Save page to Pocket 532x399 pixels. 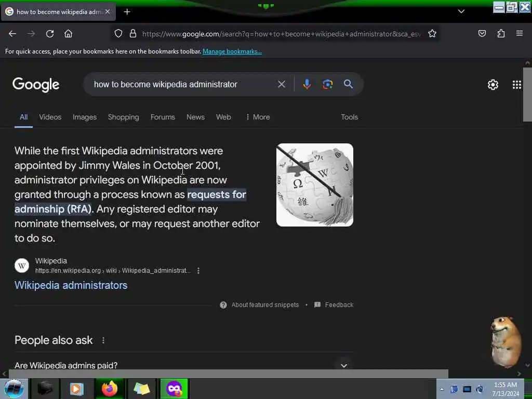pyautogui.click(x=482, y=34)
